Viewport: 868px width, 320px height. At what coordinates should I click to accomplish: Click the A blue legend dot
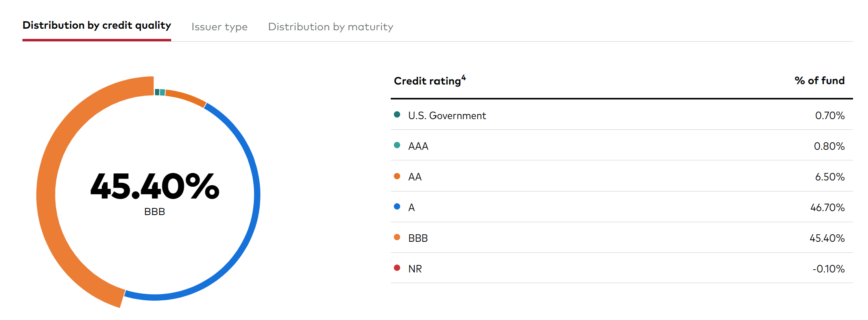pos(398,207)
